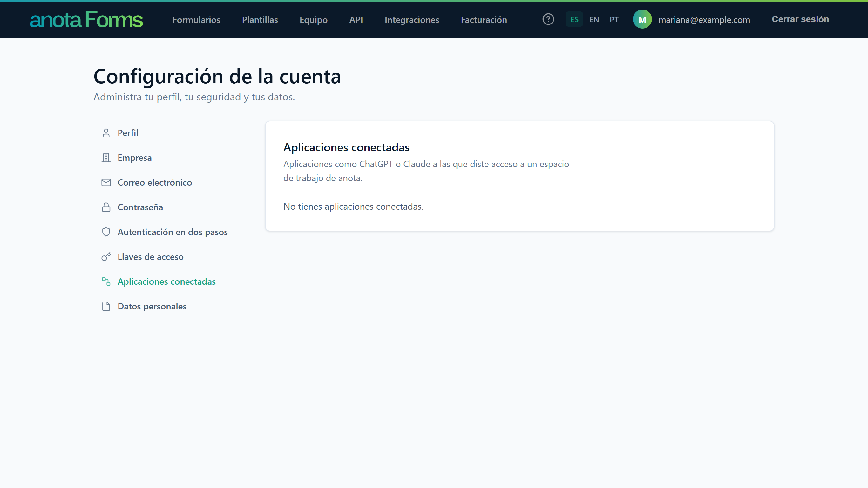Viewport: 868px width, 488px height.
Task: Click the Llaves de acceso key icon
Action: coord(106,257)
